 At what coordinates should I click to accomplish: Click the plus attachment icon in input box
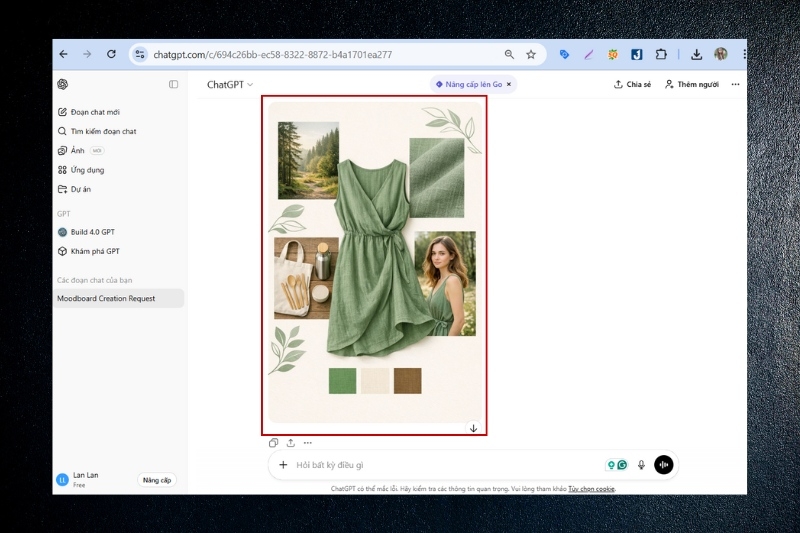tap(283, 465)
